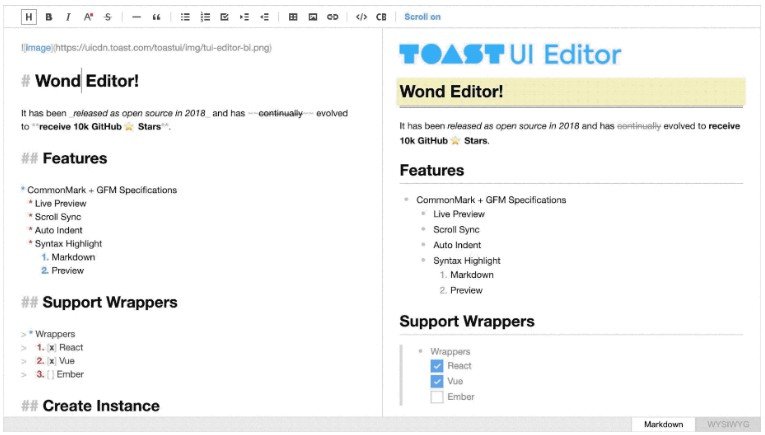This screenshot has height=435, width=765.
Task: Switch to the WYSIWYG tab
Action: [727, 424]
